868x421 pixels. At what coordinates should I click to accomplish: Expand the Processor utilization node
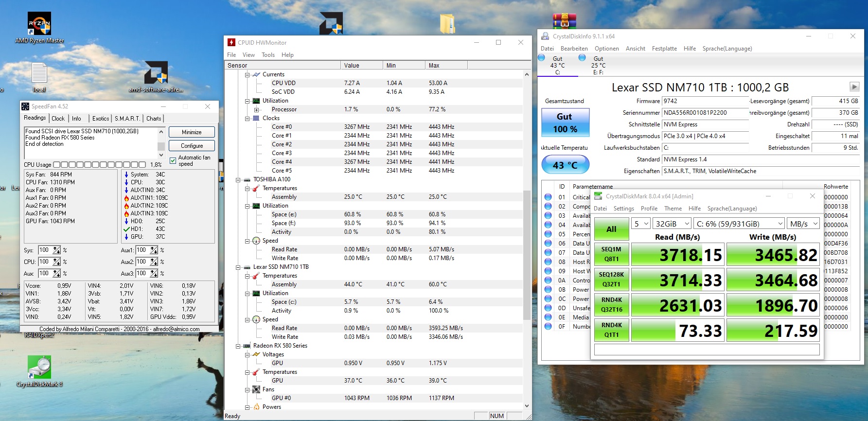coord(256,110)
